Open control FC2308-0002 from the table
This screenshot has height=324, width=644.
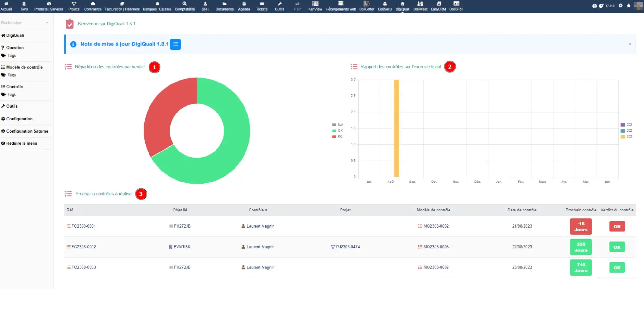pyautogui.click(x=84, y=247)
